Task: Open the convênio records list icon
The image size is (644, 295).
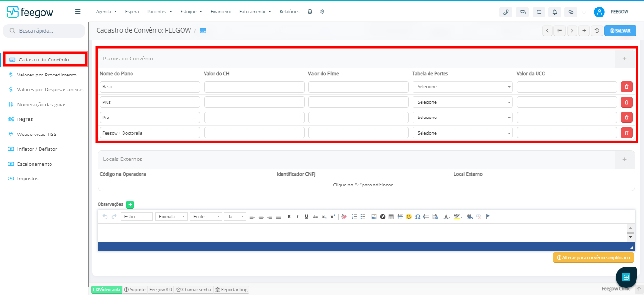Action: [560, 31]
